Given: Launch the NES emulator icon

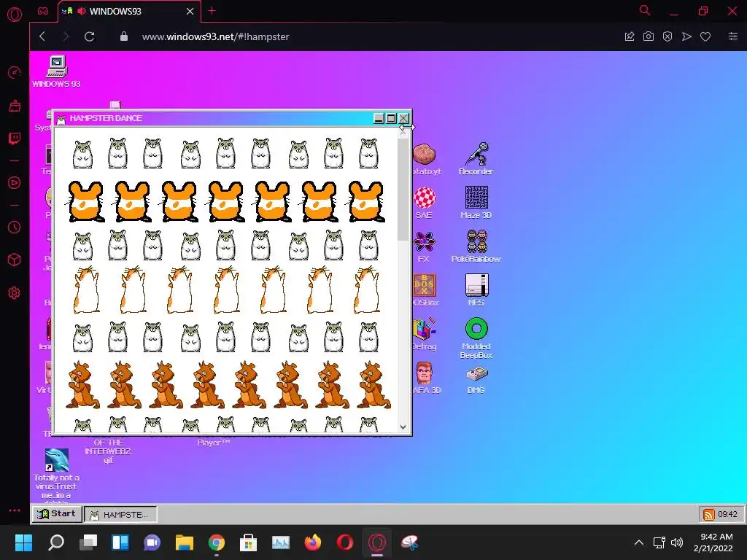Looking at the screenshot, I should tap(476, 289).
